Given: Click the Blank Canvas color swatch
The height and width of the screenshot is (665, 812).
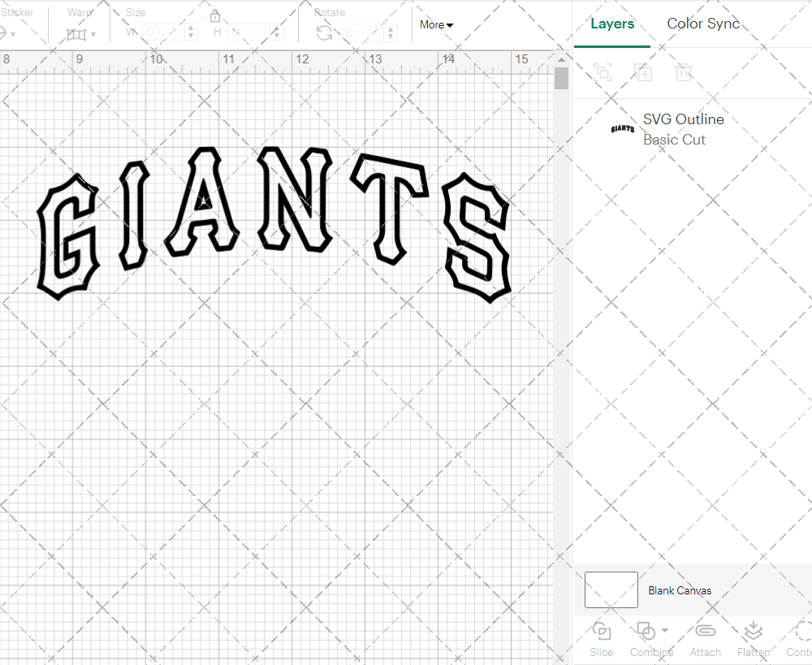Looking at the screenshot, I should pos(611,590).
